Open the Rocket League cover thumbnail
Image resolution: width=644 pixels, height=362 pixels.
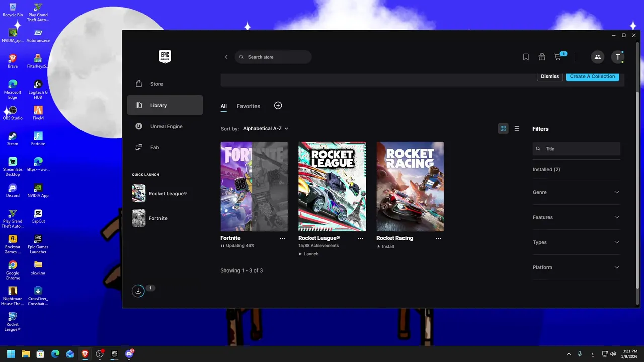pyautogui.click(x=332, y=187)
